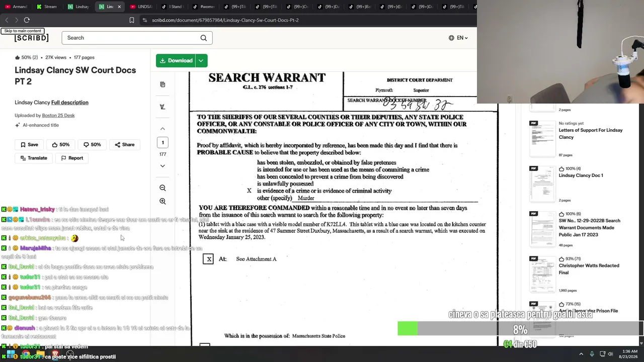Go back using the browser back arrow
This screenshot has width=644, height=362.
pyautogui.click(x=7, y=20)
